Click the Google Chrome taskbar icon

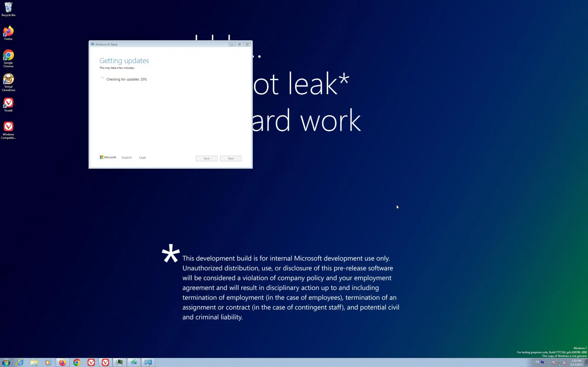(x=77, y=362)
